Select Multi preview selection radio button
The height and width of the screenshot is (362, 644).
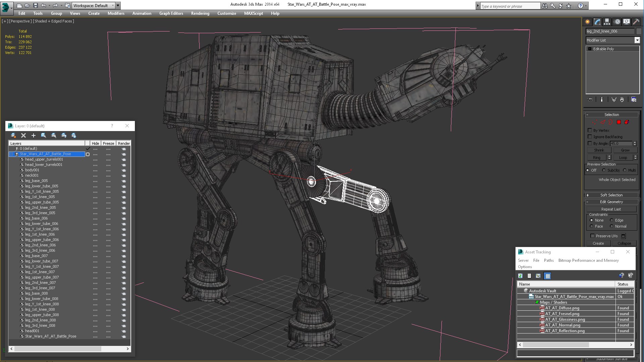[625, 170]
